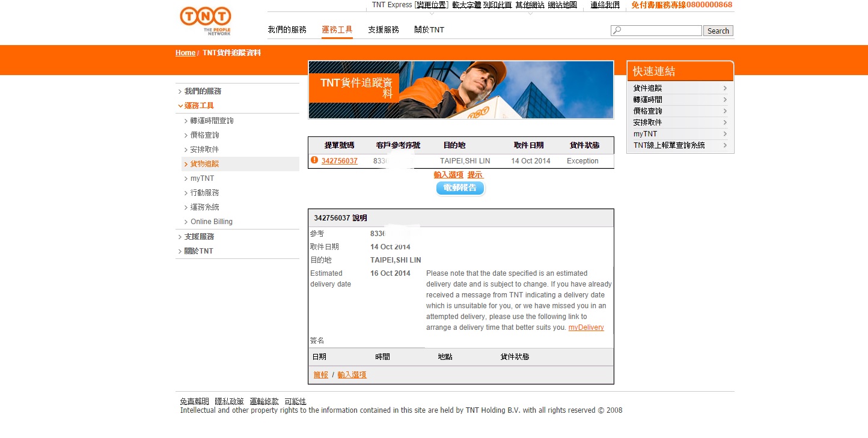868x438 pixels.
Task: Click the magnifier icon in search box
Action: (617, 31)
